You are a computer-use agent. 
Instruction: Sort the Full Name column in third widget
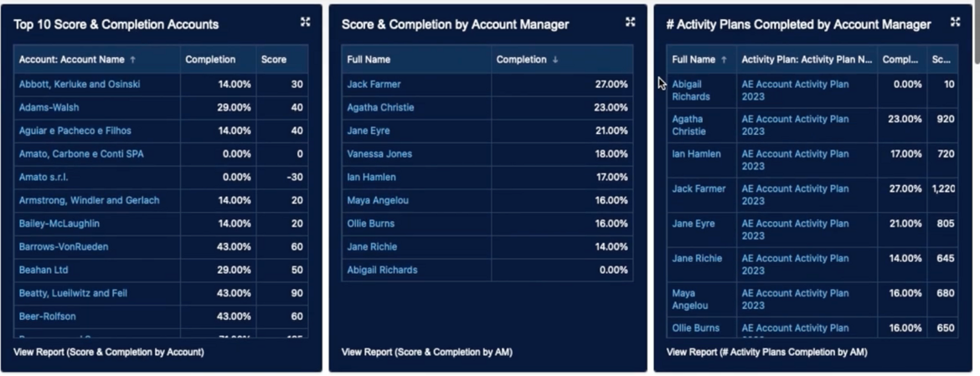pyautogui.click(x=724, y=59)
